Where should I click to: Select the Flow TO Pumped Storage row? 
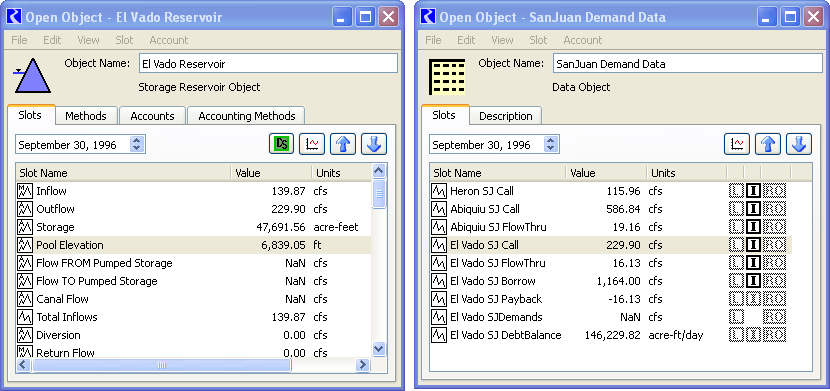(x=194, y=281)
